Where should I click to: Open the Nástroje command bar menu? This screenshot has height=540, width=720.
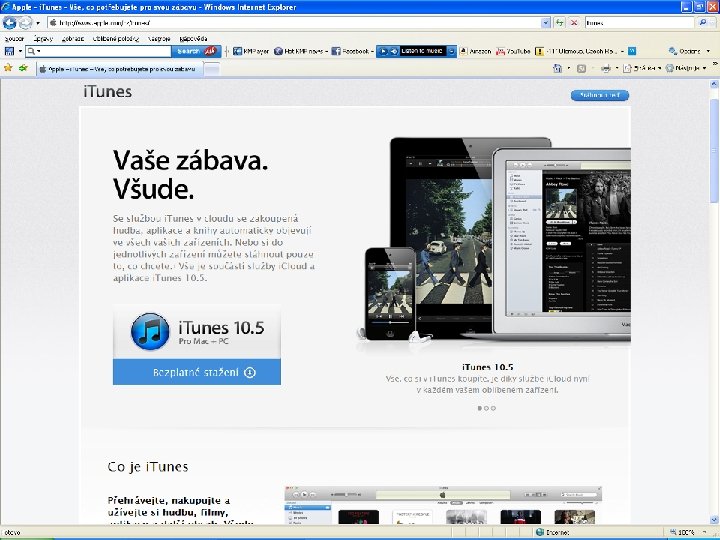tap(686, 68)
